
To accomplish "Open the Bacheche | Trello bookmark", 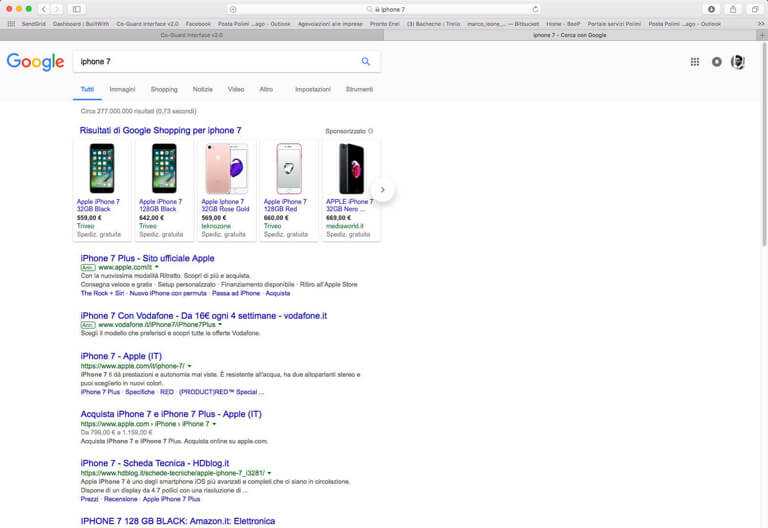I will pyautogui.click(x=434, y=24).
